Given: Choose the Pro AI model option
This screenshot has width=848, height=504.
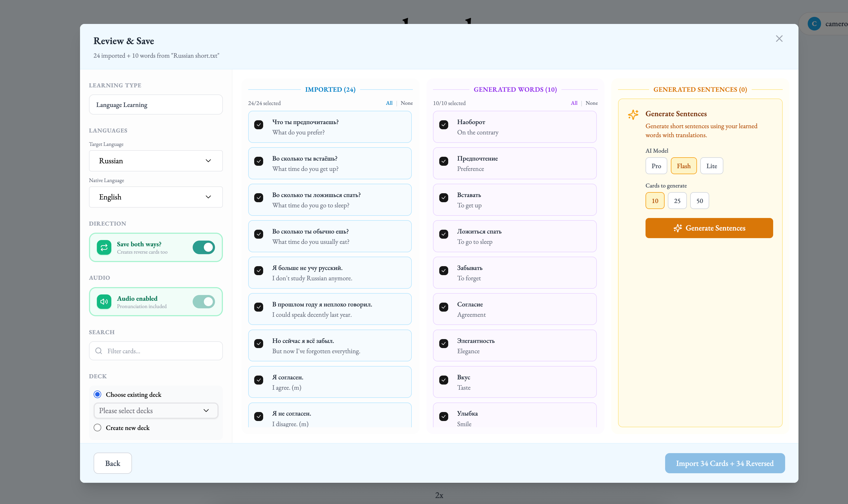Looking at the screenshot, I should (x=656, y=166).
